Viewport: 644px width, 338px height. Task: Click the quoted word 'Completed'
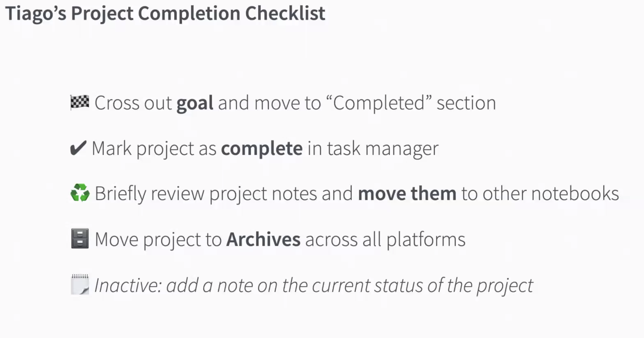(379, 103)
